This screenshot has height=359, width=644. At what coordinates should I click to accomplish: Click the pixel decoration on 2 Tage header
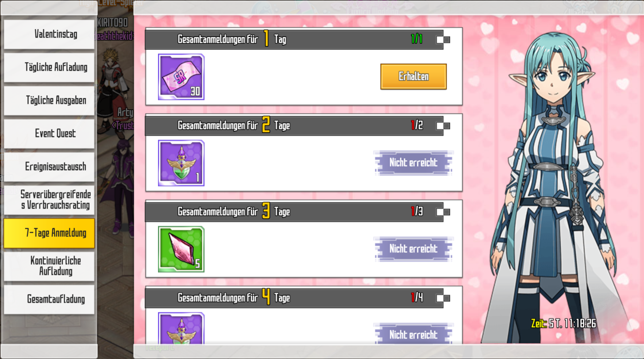[x=443, y=126]
